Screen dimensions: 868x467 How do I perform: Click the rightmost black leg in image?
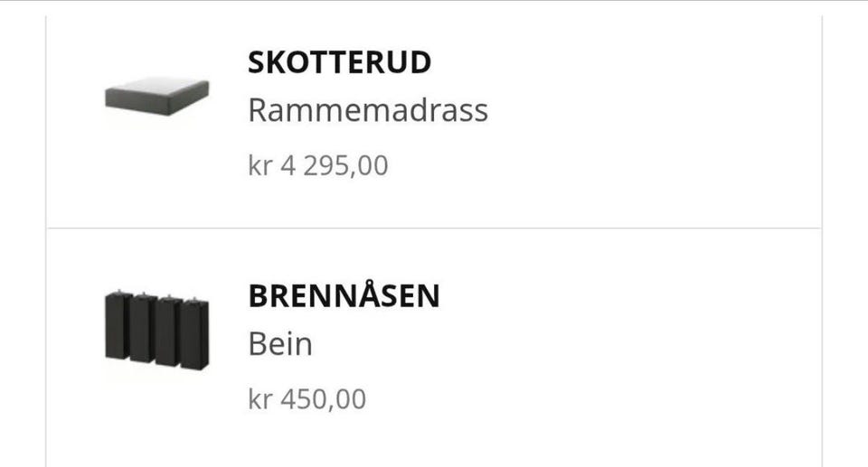coord(195,334)
